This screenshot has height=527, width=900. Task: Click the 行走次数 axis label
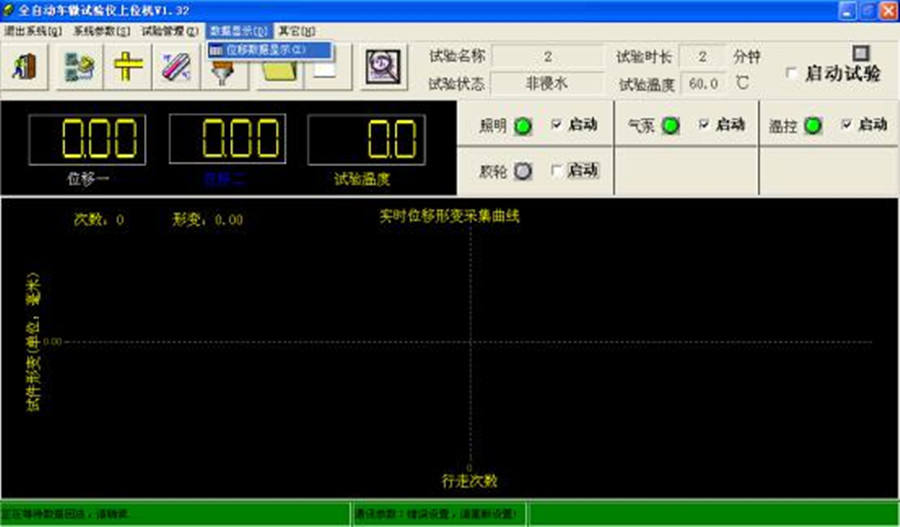tap(470, 481)
